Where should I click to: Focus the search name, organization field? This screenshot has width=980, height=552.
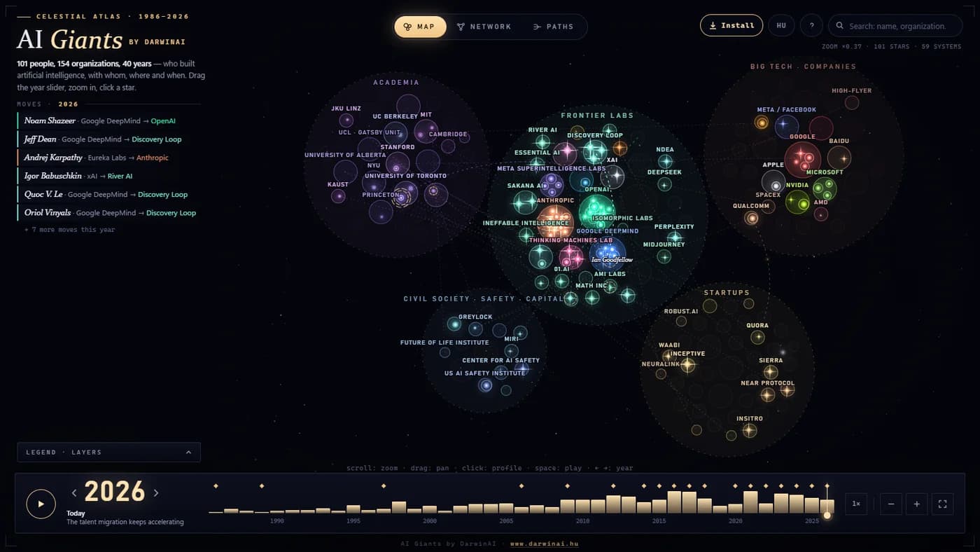(895, 26)
